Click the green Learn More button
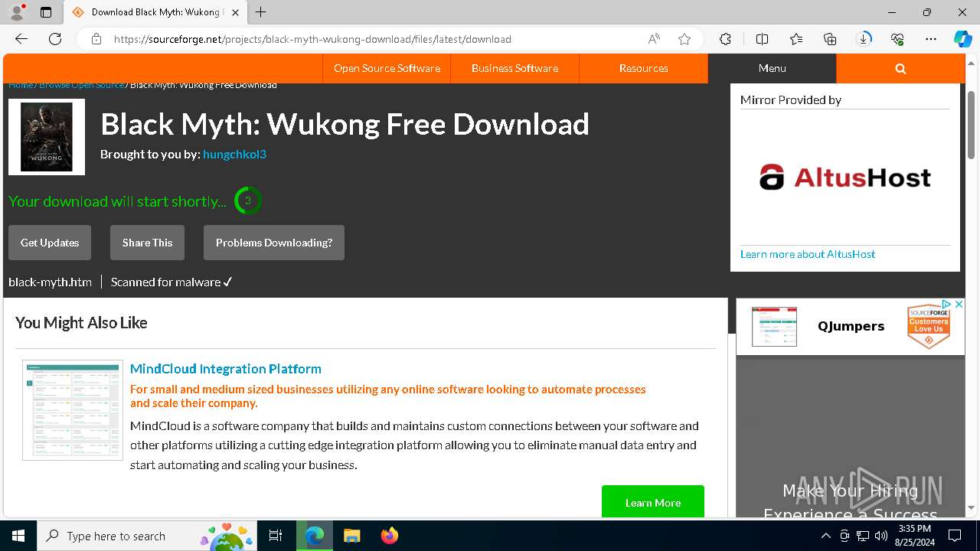This screenshot has height=551, width=980. (x=653, y=502)
